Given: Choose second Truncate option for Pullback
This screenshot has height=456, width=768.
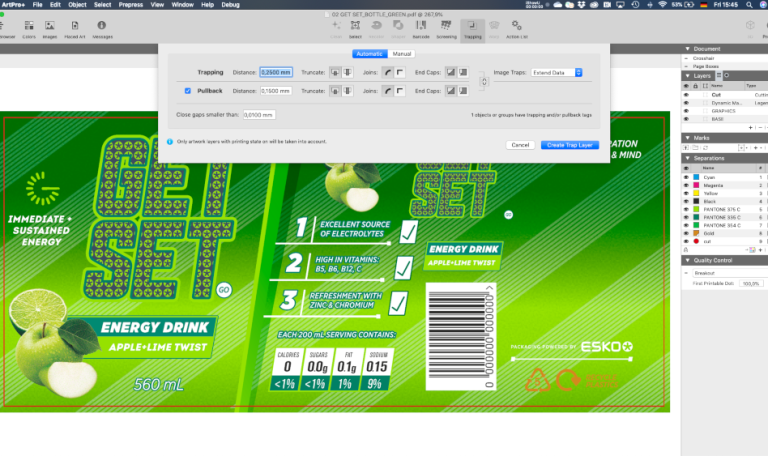Looking at the screenshot, I should [x=347, y=91].
